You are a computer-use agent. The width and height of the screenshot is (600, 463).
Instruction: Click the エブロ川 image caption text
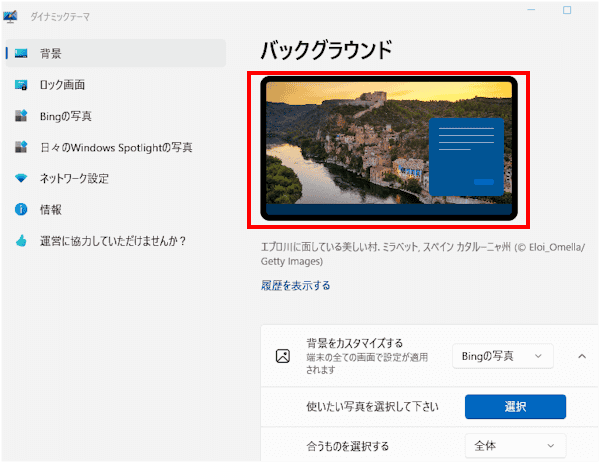coord(423,254)
